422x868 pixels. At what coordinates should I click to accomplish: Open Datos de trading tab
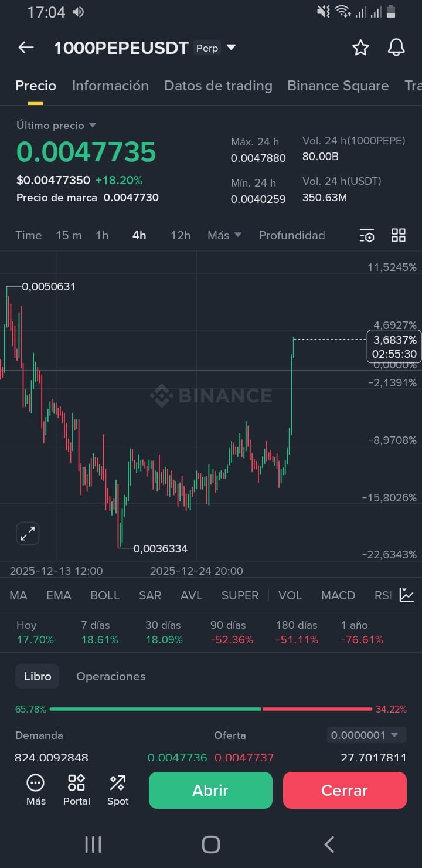218,86
